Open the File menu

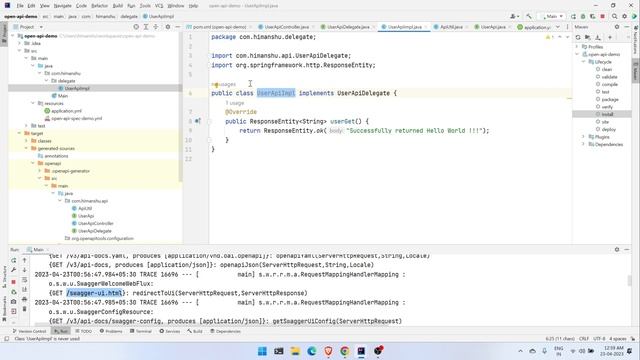20,6
